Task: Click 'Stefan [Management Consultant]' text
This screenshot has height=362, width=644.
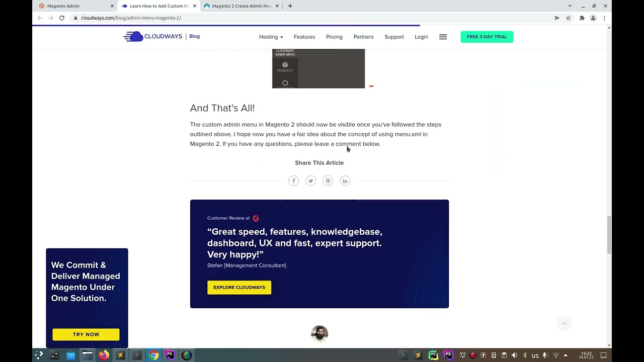Action: coord(247,265)
